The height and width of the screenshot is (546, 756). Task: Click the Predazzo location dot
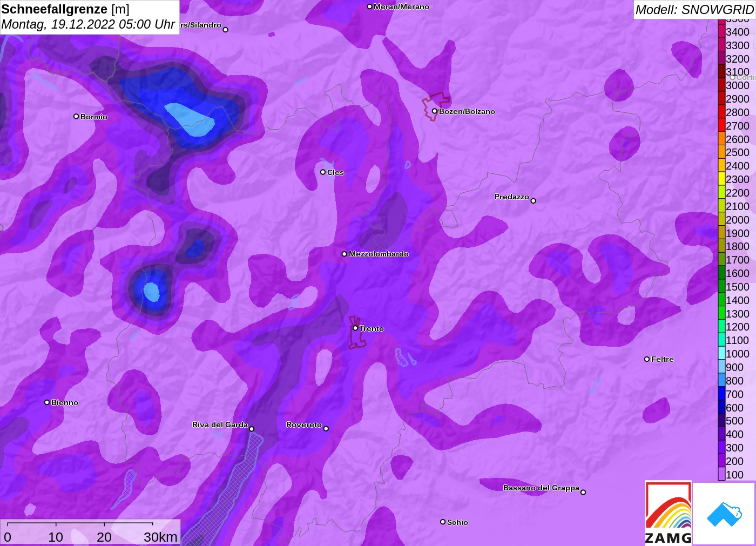pos(533,200)
